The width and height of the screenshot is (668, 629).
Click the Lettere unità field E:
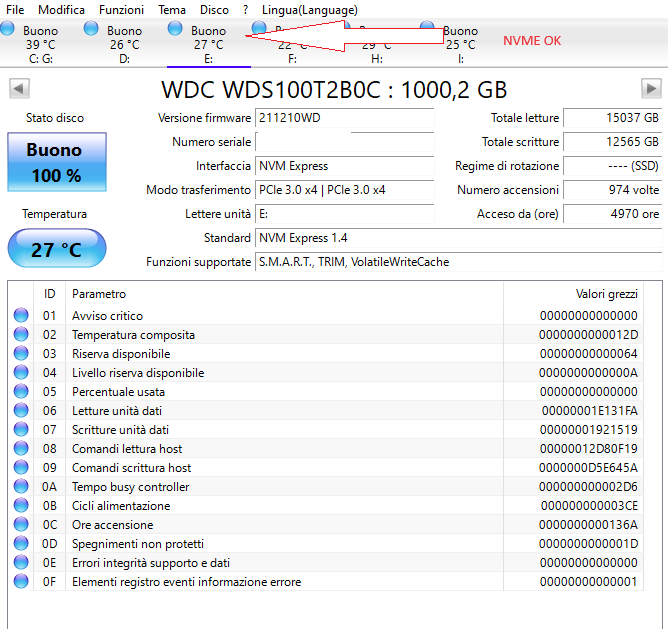(x=345, y=214)
